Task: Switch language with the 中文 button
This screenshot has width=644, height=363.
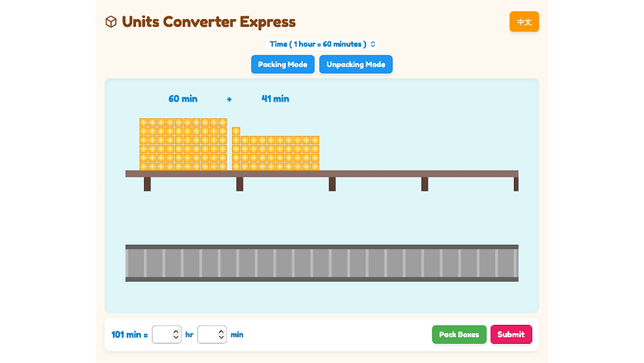Action: click(x=524, y=22)
